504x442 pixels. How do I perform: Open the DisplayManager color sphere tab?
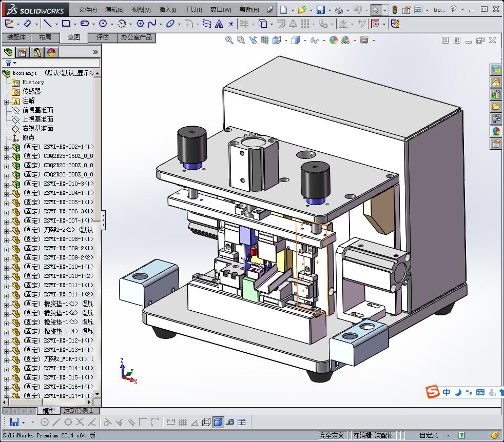51,52
